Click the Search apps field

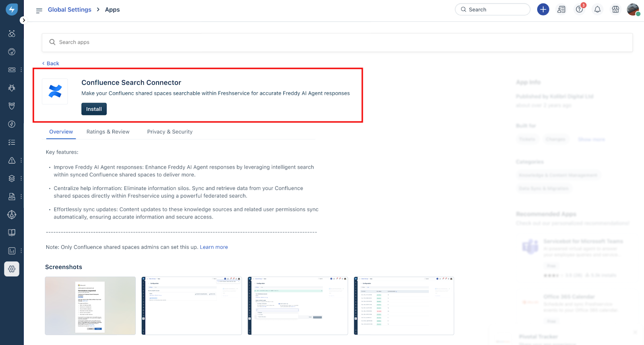click(x=337, y=42)
